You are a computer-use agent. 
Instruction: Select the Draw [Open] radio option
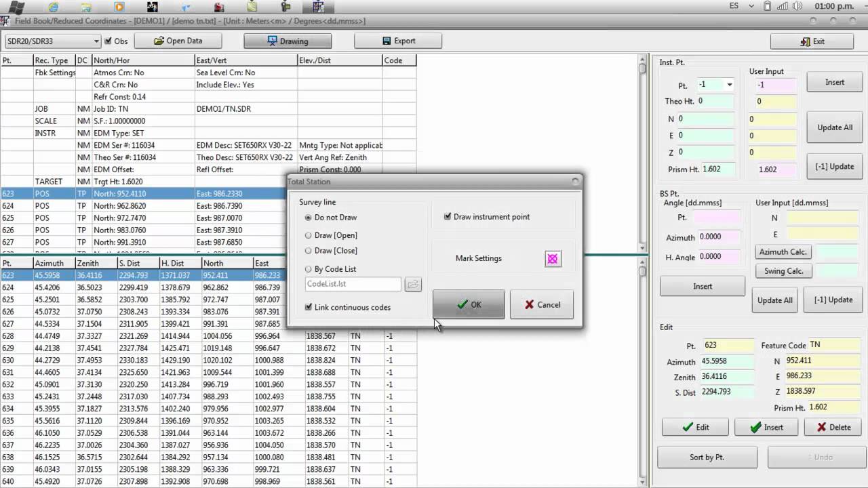pos(309,235)
